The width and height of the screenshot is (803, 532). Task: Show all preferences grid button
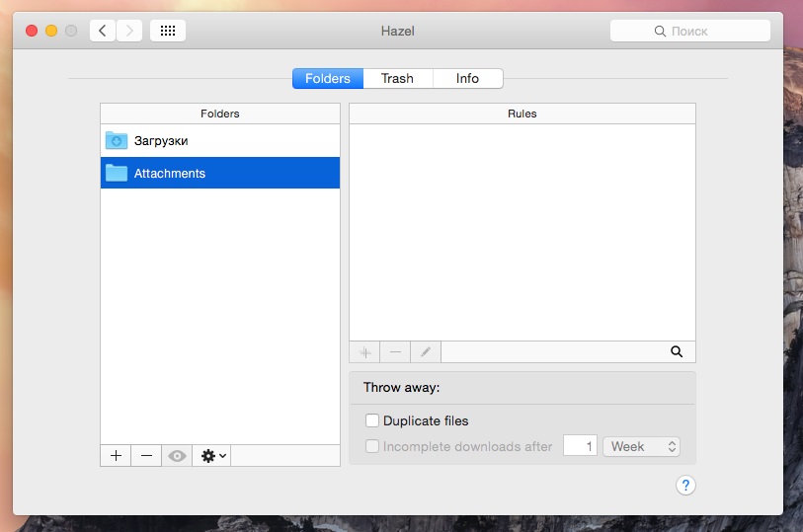pyautogui.click(x=168, y=31)
